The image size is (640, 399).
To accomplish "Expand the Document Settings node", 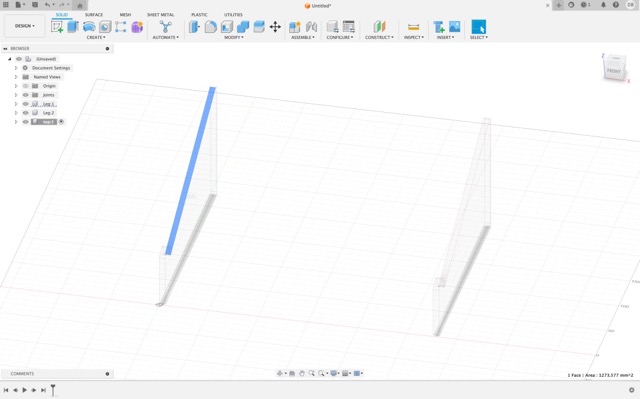I will click(x=16, y=68).
